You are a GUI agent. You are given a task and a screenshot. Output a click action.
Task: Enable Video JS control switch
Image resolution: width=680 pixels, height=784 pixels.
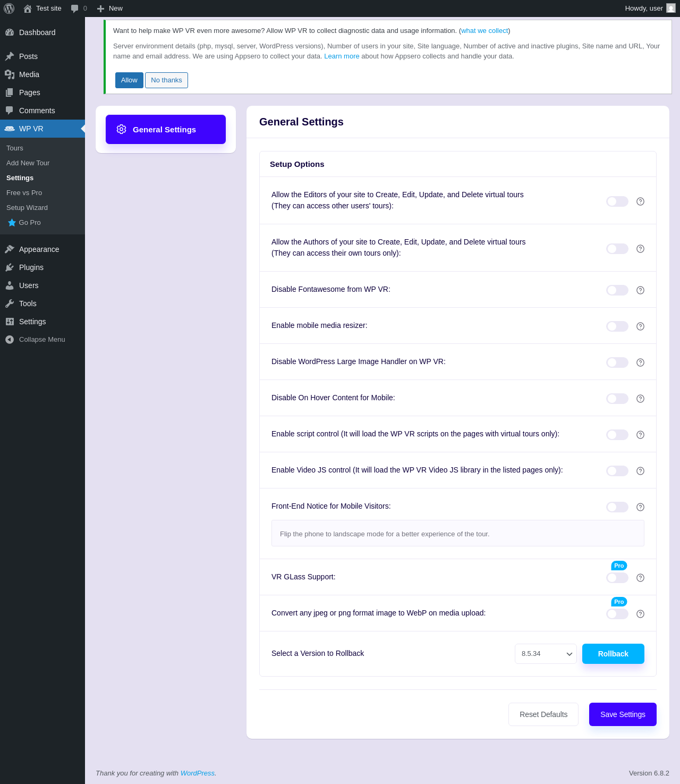click(617, 471)
